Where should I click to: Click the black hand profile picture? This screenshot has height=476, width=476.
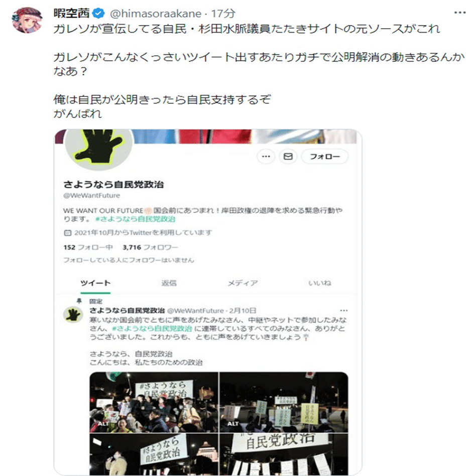point(98,148)
